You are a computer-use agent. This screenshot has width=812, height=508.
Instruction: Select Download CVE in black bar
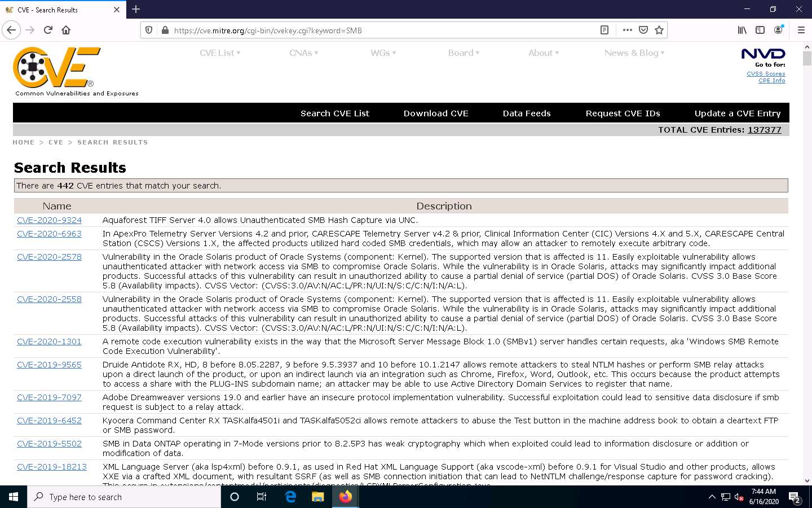pos(436,113)
